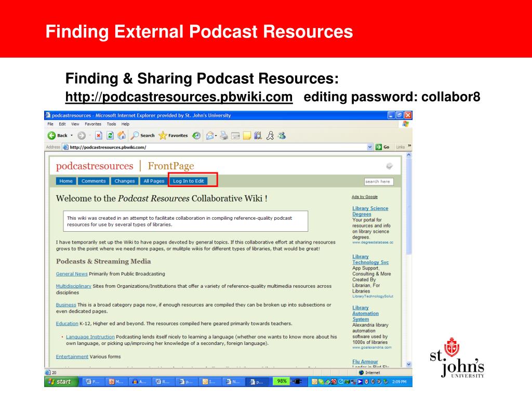
Task: Open Library Automation System ad link
Action: click(x=365, y=313)
